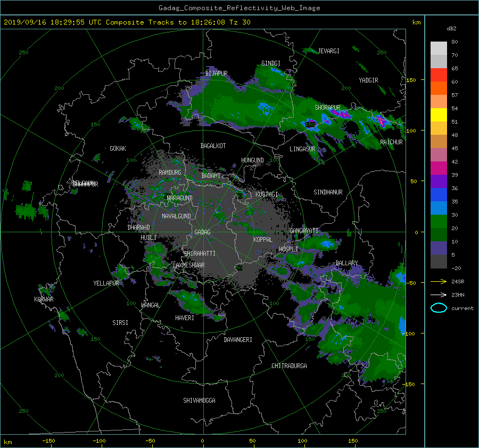Select the 'HUBLI' city label
Viewport: 479px width, 448px height.
[148, 238]
